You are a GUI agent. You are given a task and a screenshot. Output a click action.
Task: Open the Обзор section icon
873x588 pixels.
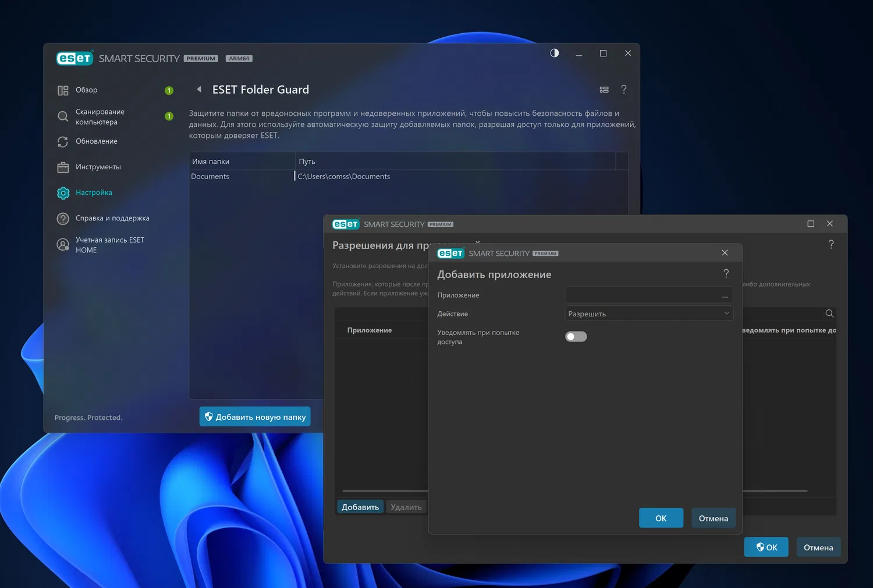(x=63, y=90)
